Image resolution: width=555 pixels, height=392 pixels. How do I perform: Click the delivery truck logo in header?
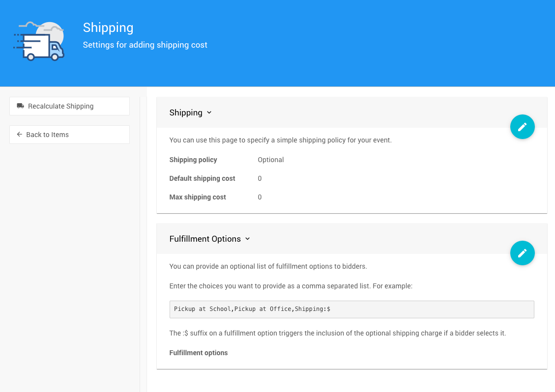point(39,42)
